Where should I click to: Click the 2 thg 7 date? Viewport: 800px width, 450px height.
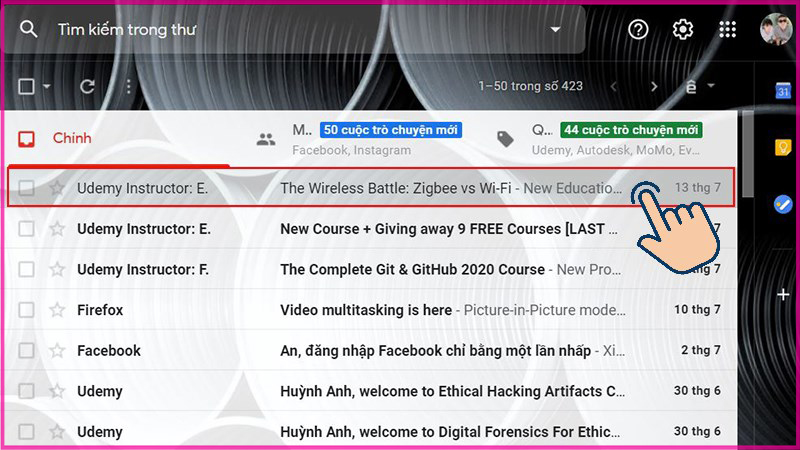701,350
